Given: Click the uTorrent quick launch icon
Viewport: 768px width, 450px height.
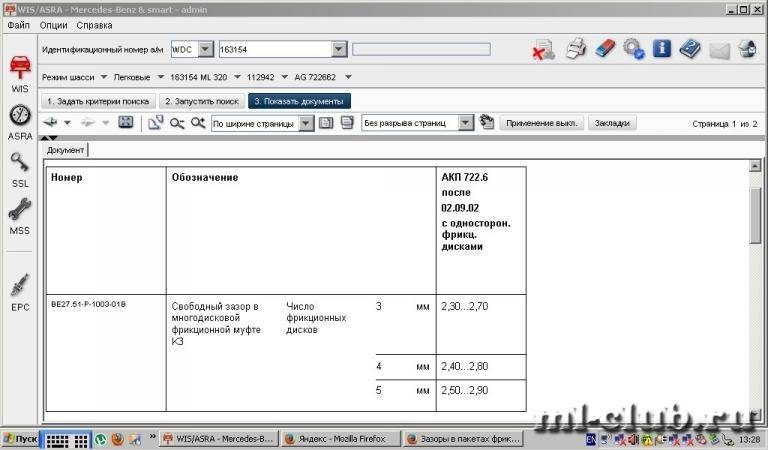Looking at the screenshot, I should 100,439.
